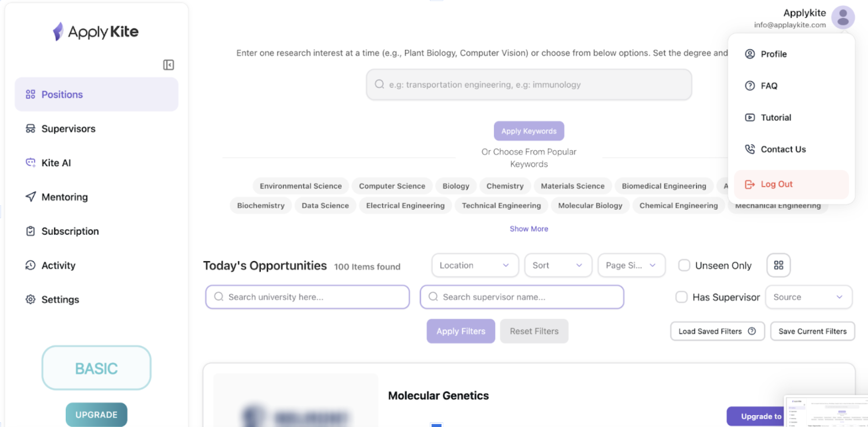868x427 pixels.
Task: Collapse the sidebar with the panel icon
Action: (x=169, y=65)
